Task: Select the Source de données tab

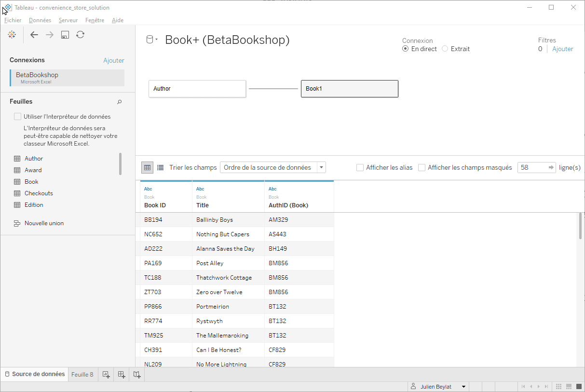Action: point(35,374)
